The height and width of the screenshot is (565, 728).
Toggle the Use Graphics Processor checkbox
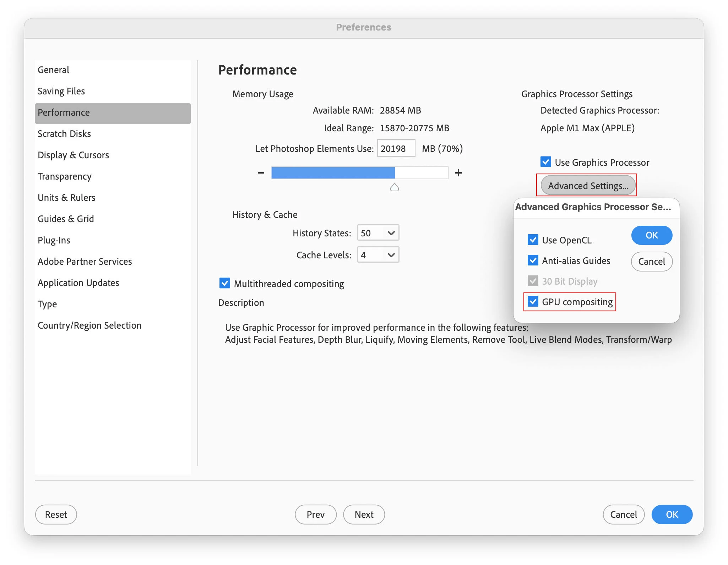(545, 162)
